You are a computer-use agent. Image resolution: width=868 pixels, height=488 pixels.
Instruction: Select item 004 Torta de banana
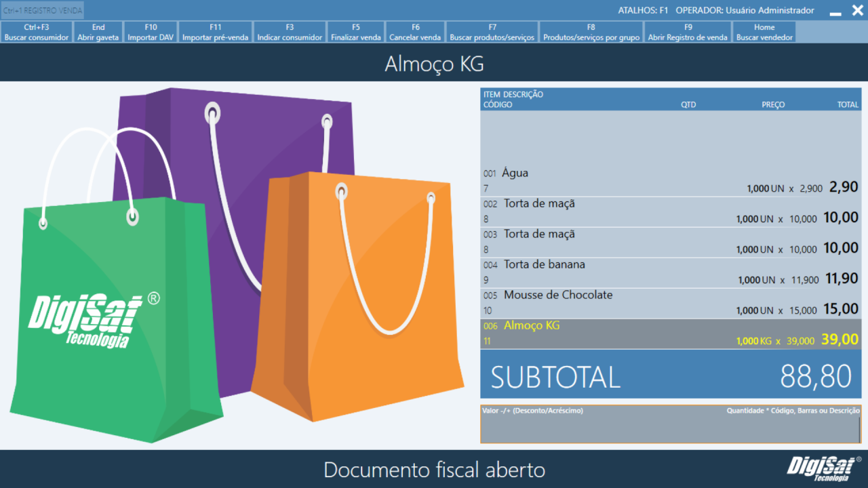click(x=671, y=272)
